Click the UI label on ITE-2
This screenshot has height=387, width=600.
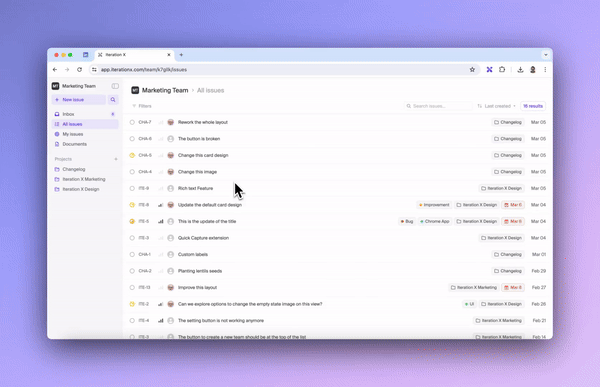(x=469, y=304)
